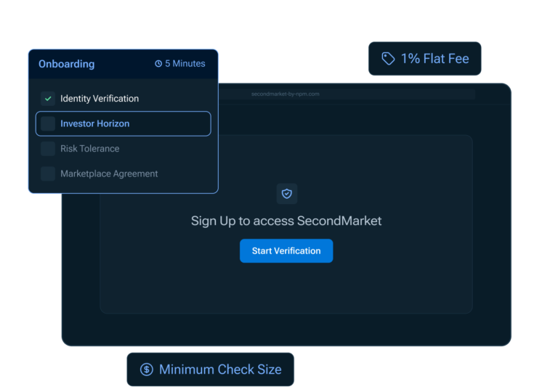Check the Investor Horizon checkbox

(x=48, y=124)
